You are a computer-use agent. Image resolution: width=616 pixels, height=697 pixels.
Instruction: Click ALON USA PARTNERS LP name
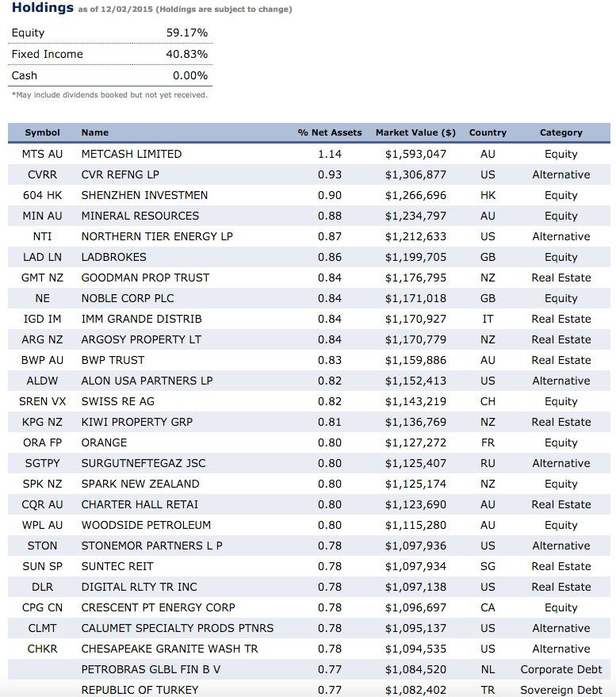(x=147, y=381)
